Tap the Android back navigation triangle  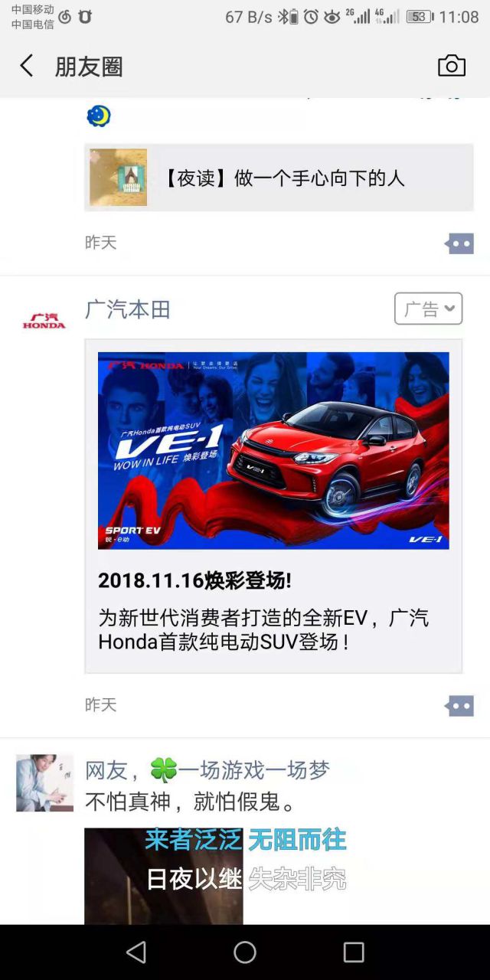[136, 952]
